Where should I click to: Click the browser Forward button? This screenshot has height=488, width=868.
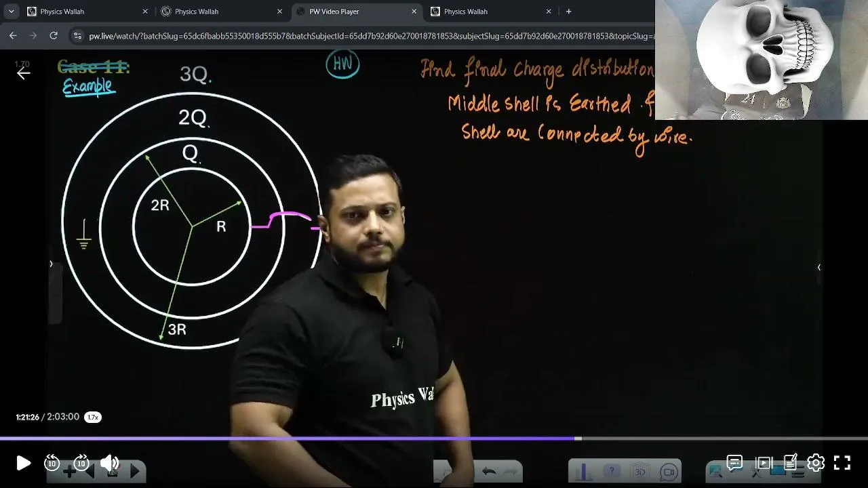pos(33,35)
